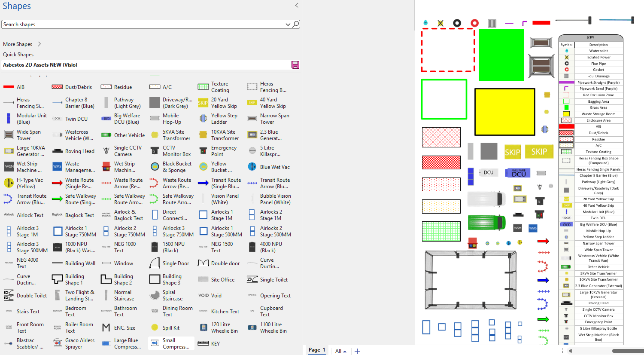644x355 pixels.
Task: Open the All pages list
Action: tap(341, 351)
